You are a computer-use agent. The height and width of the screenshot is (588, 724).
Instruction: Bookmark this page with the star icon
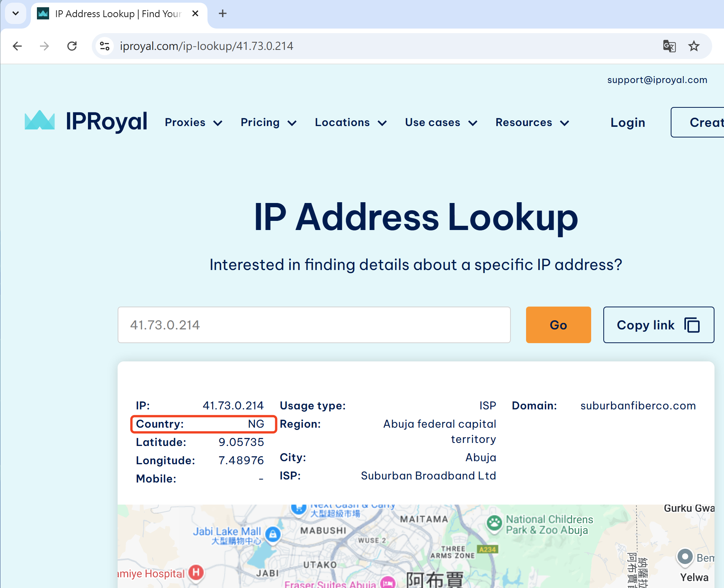pos(694,46)
